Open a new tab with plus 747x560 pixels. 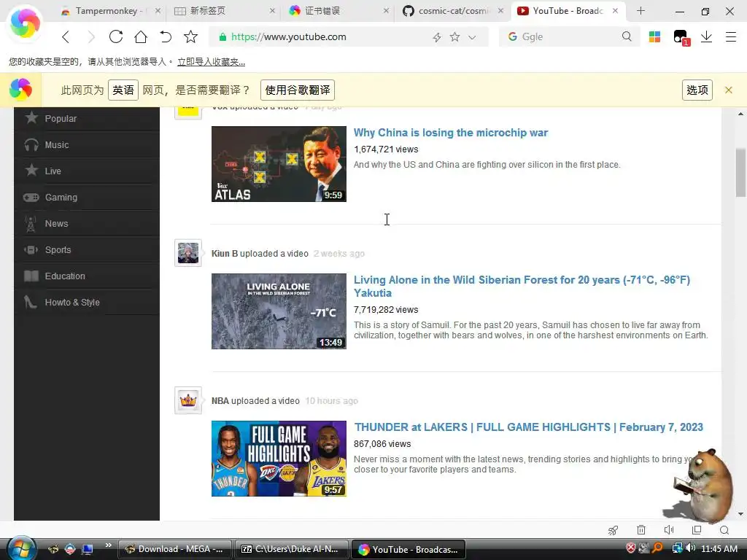(x=640, y=11)
